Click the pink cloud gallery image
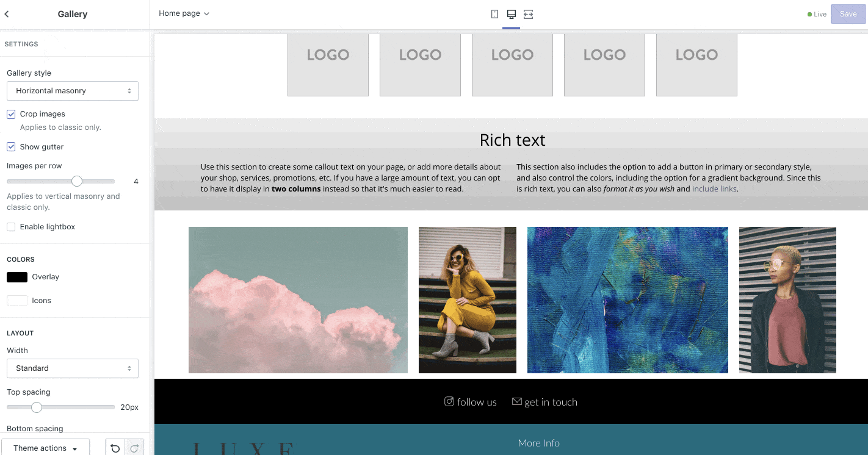The image size is (868, 455). tap(298, 300)
